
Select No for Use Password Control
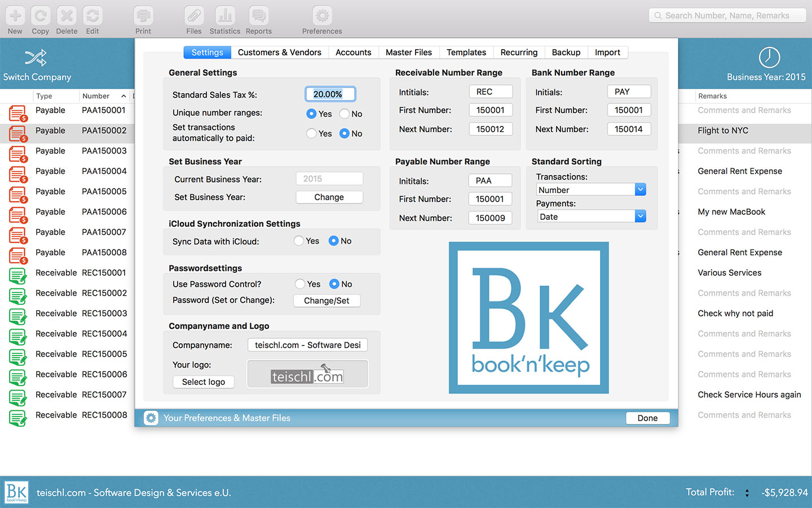(x=334, y=284)
